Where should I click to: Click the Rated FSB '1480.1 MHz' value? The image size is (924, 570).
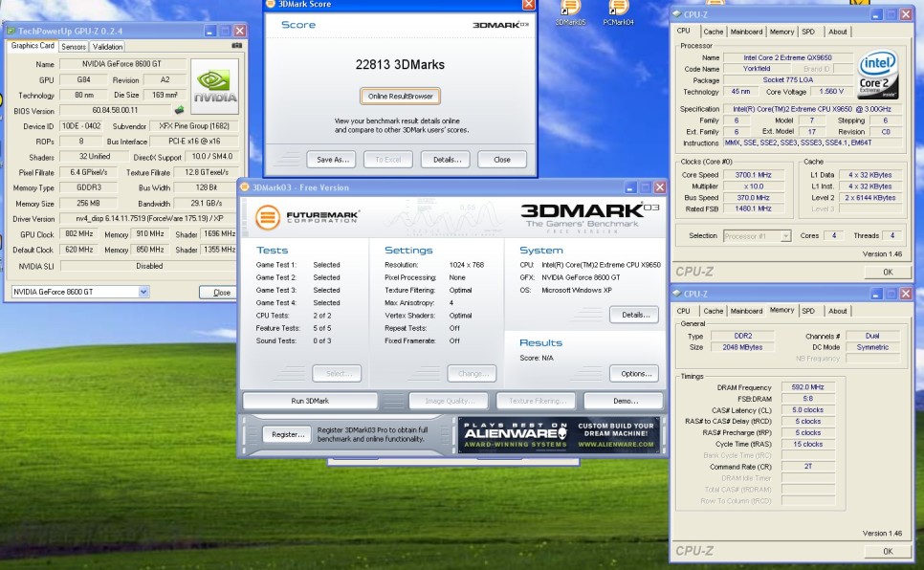pyautogui.click(x=753, y=208)
